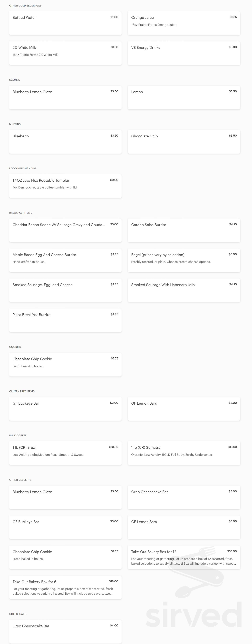This screenshot has height=644, width=252.
Task: Click Maple Bacon Egg And Cheese Burrito
Action: click(65, 260)
